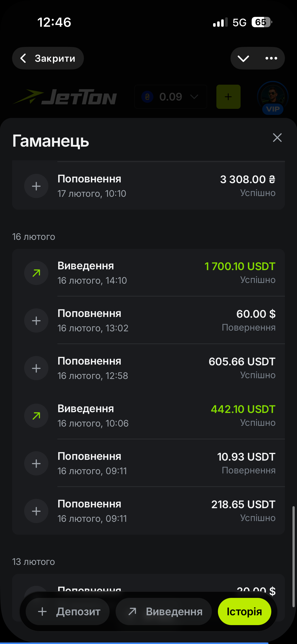The width and height of the screenshot is (297, 644).
Task: Tap the plus icon beside 3 308.00 ₴ deposit
Action: pos(36,186)
